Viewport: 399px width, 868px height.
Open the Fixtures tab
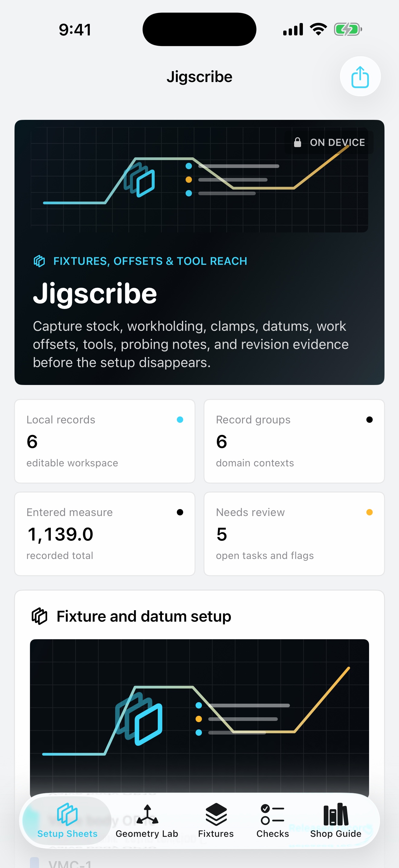[216, 820]
